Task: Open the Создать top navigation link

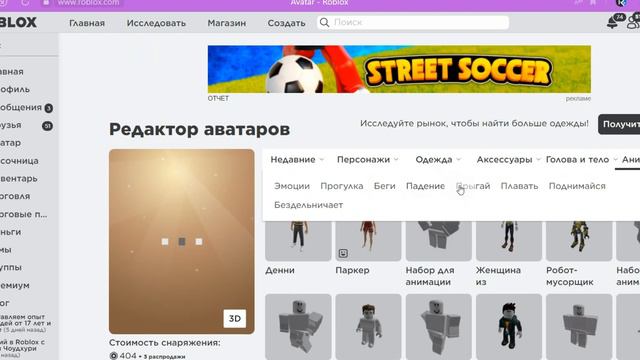Action: click(286, 23)
